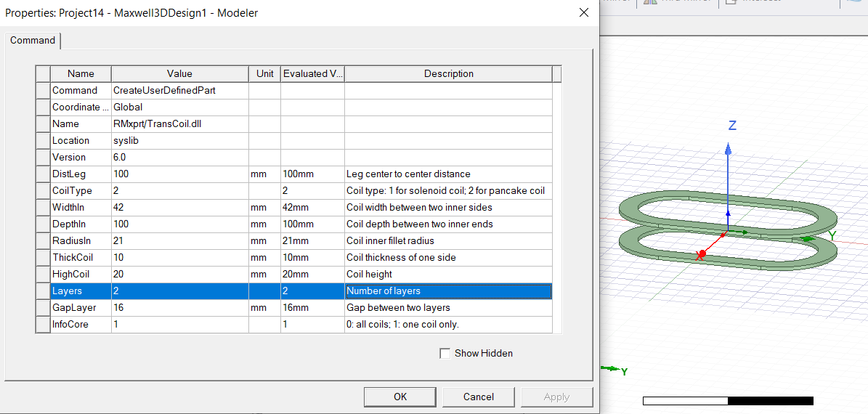Select the InfoCore value cell

(179, 325)
